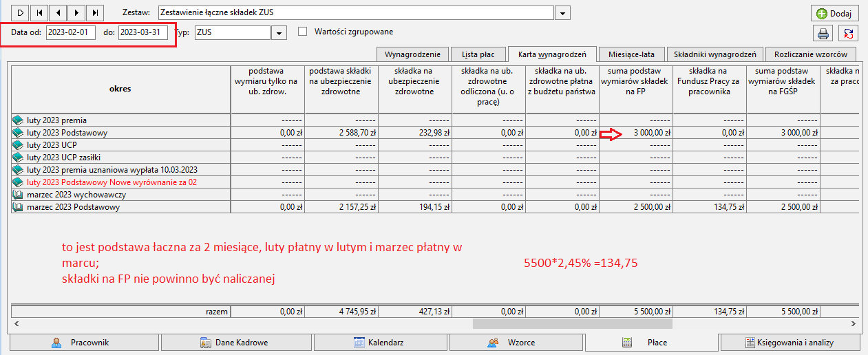Jump to the last record
Screen dimensions: 868x355
coord(95,12)
